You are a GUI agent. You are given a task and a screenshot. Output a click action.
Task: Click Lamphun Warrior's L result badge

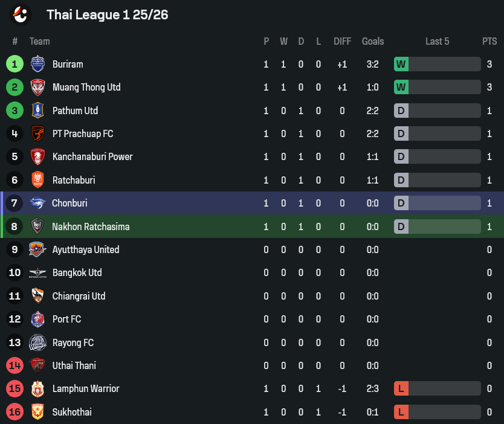(x=401, y=389)
